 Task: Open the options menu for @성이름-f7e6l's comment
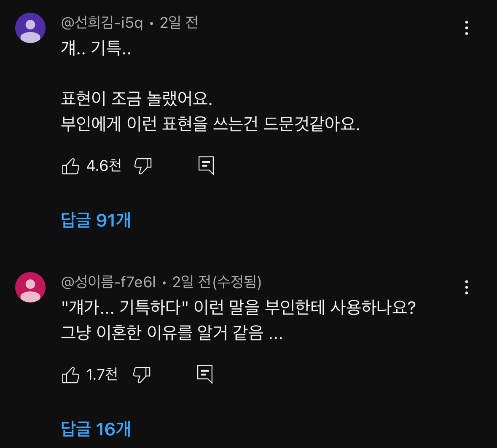(466, 288)
